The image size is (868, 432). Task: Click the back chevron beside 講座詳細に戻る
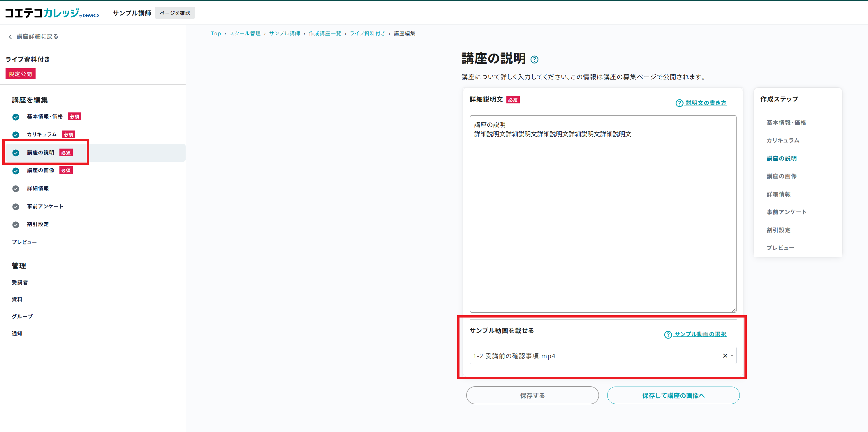(10, 37)
